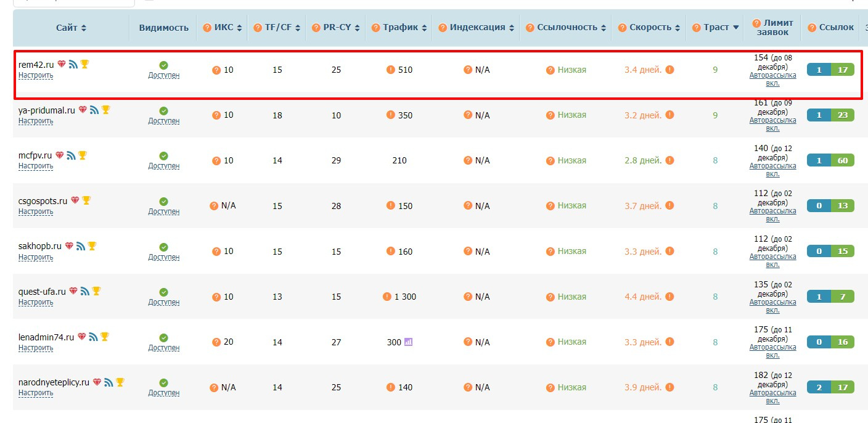Click the chart icon next to lenadmin74.ru traffic 300
The image size is (868, 423).
coord(408,342)
